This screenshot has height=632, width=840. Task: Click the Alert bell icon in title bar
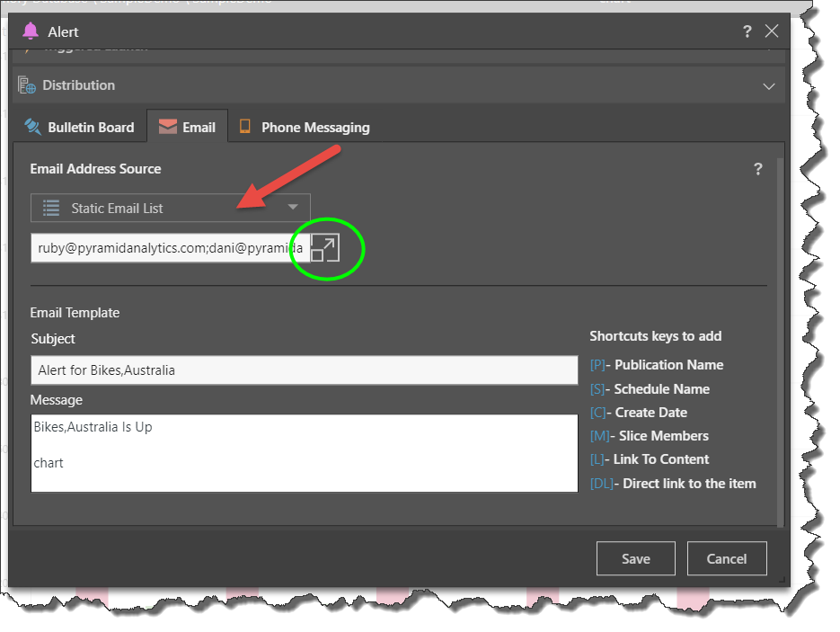point(31,31)
